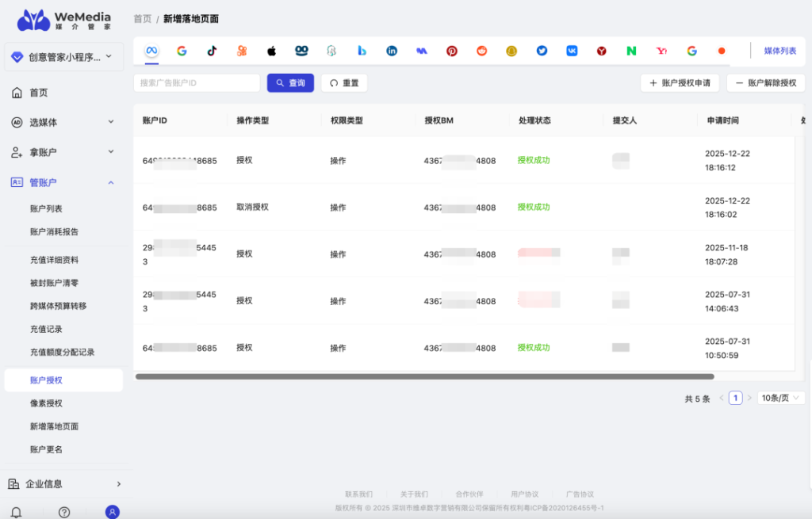
Task: Select the Twitter bird media icon
Action: pos(542,51)
